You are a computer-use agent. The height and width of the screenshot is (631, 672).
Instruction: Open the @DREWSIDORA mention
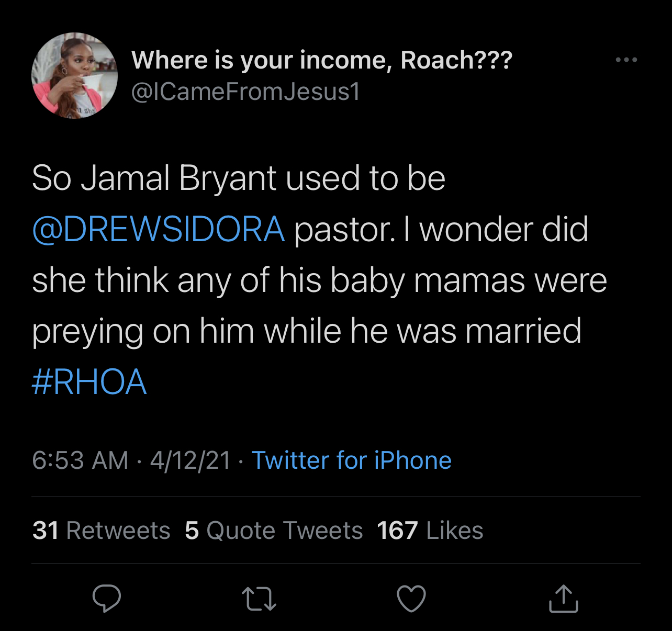tap(159, 229)
